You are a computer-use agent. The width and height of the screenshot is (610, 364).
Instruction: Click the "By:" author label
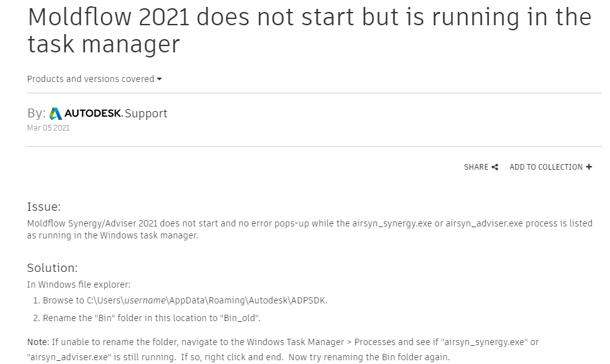tap(36, 114)
